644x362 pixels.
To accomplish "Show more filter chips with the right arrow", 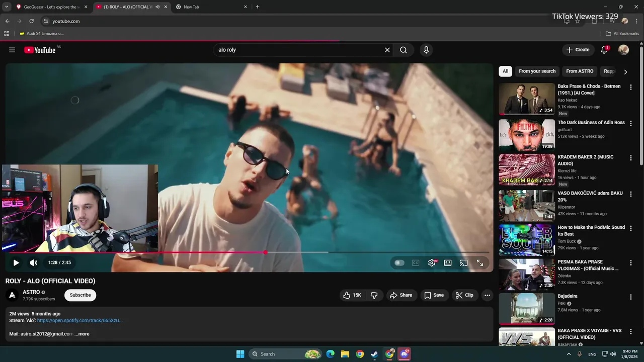I will (625, 72).
